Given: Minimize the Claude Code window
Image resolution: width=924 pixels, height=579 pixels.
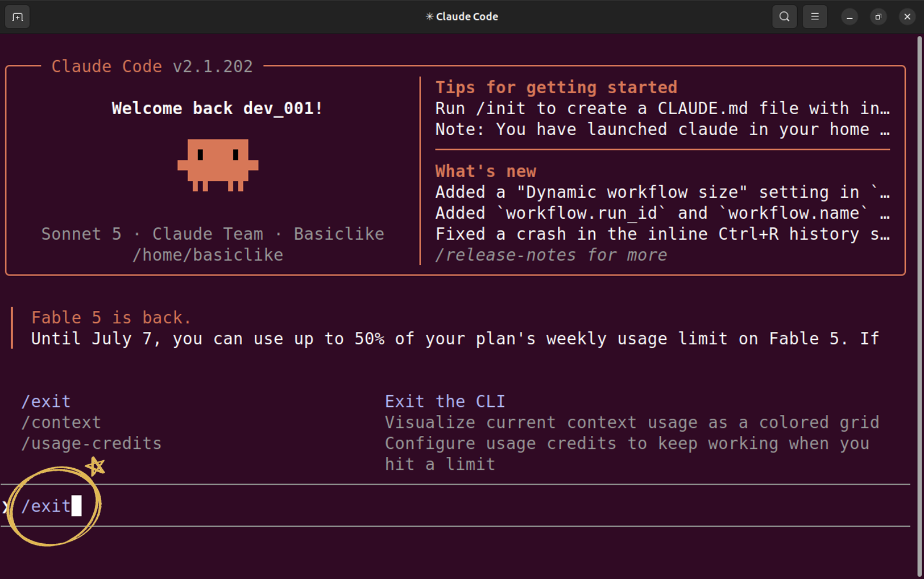Looking at the screenshot, I should click(x=850, y=17).
